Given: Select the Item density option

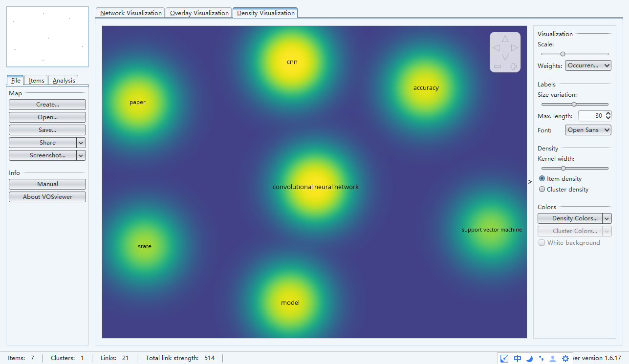Looking at the screenshot, I should [x=542, y=178].
